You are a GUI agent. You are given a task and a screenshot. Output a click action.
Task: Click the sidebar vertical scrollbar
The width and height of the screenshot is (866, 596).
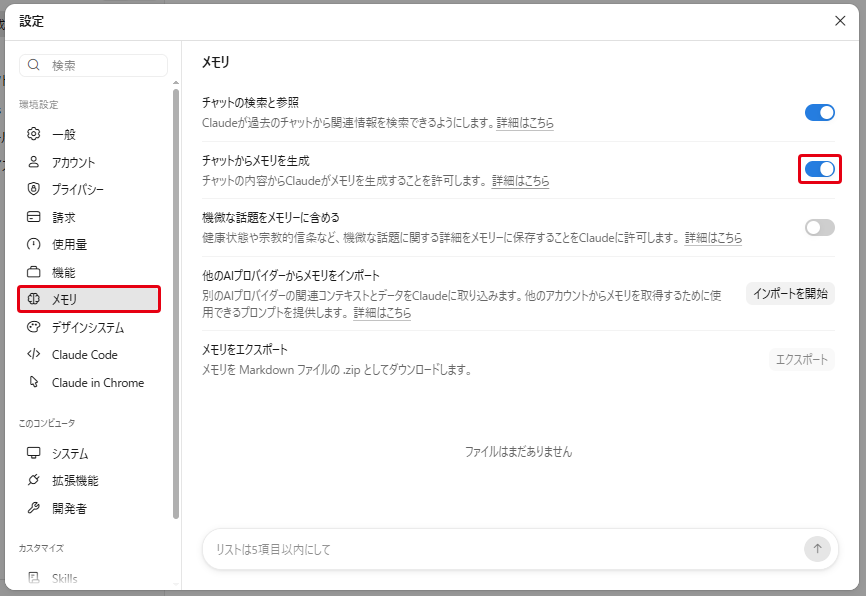tap(176, 304)
